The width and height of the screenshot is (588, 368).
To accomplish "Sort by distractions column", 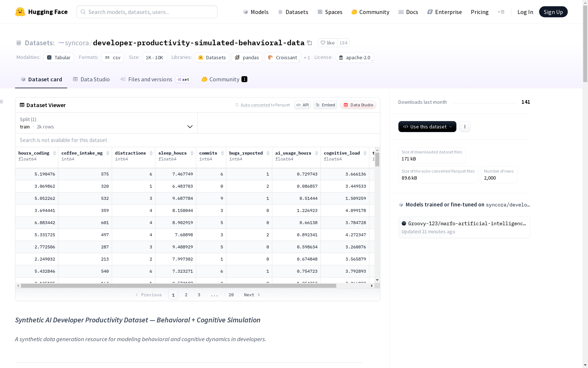I will point(151,153).
